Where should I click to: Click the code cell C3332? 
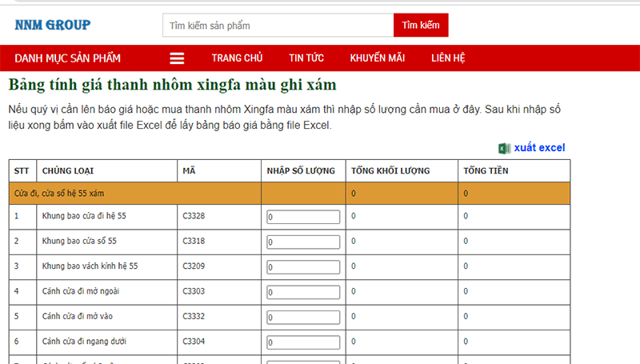pyautogui.click(x=219, y=317)
